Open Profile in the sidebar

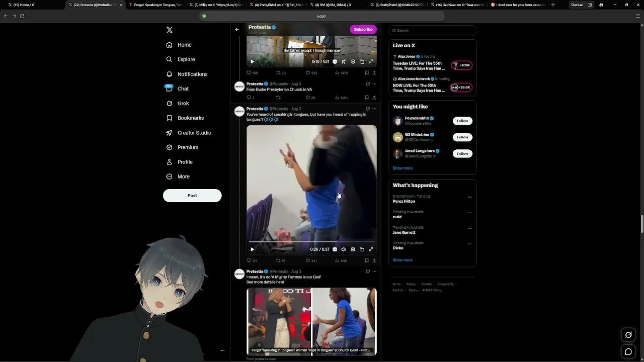(180, 162)
